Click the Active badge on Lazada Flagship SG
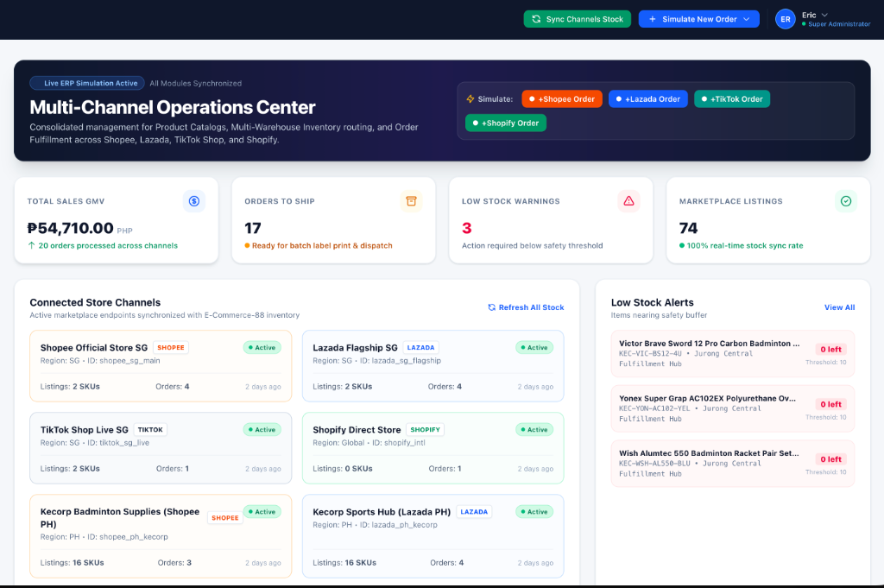884x588 pixels. tap(534, 348)
